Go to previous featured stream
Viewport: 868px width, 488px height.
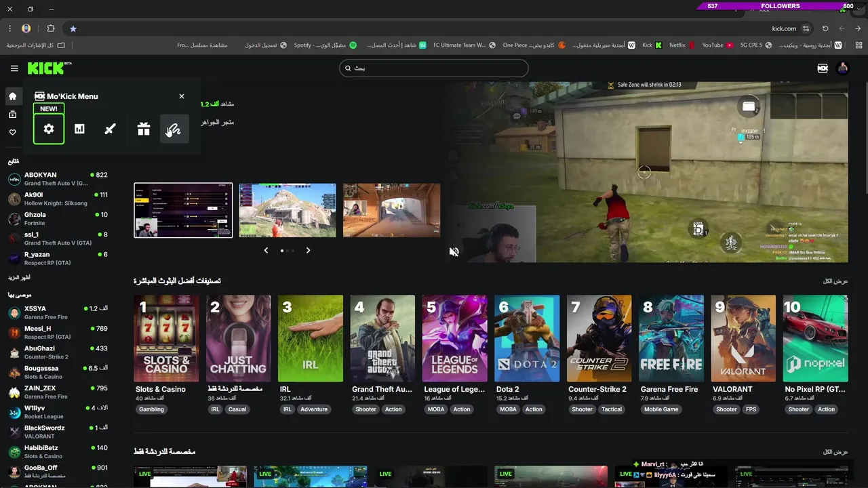tap(266, 250)
